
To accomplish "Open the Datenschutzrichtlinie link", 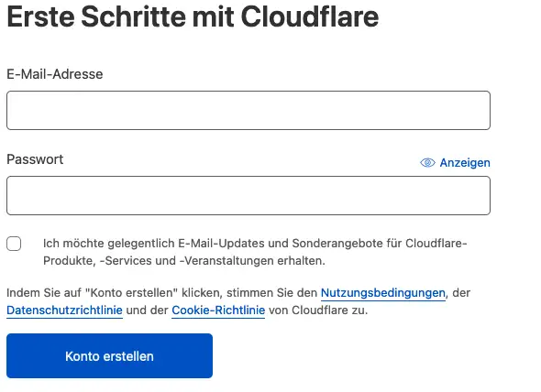I will [x=64, y=310].
